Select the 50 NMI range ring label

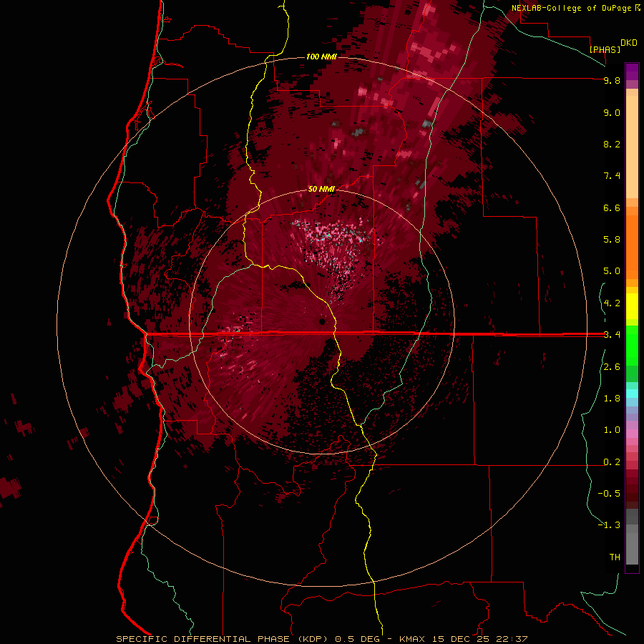tap(321, 190)
